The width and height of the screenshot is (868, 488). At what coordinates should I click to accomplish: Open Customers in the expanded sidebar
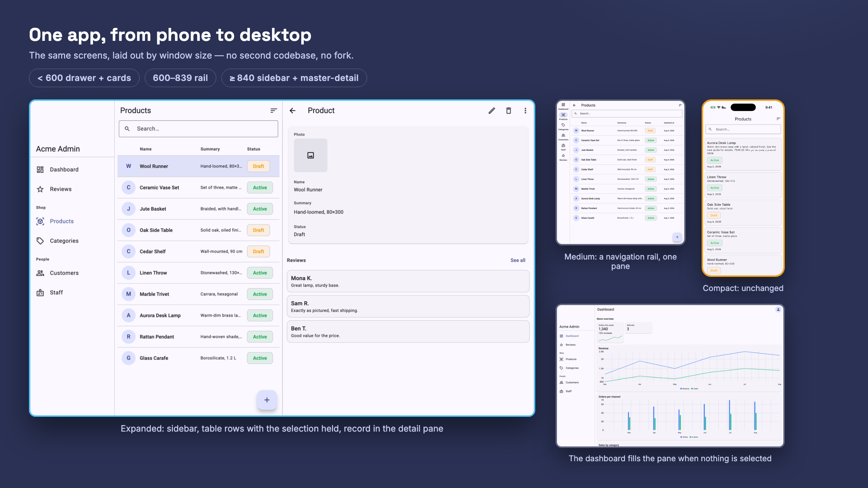coord(72,273)
